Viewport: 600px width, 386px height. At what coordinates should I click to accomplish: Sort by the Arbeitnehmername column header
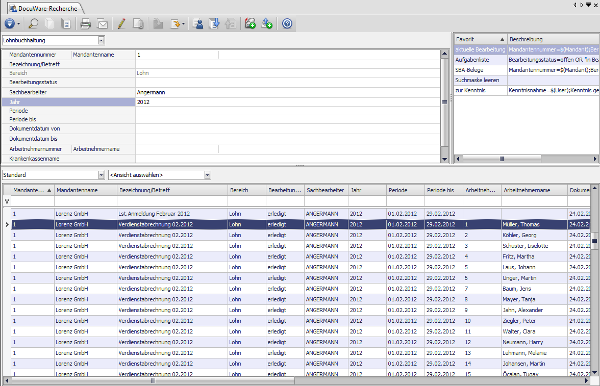coord(534,190)
